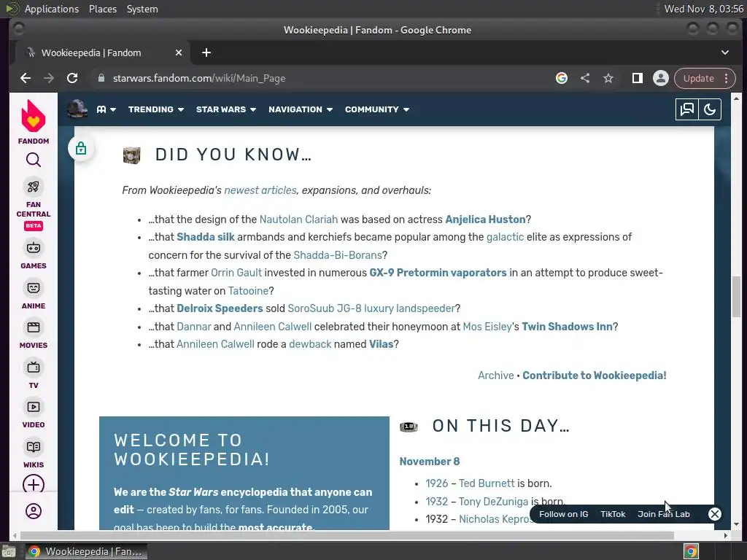
Task: Open the Anime sidebar icon
Action: point(34,287)
